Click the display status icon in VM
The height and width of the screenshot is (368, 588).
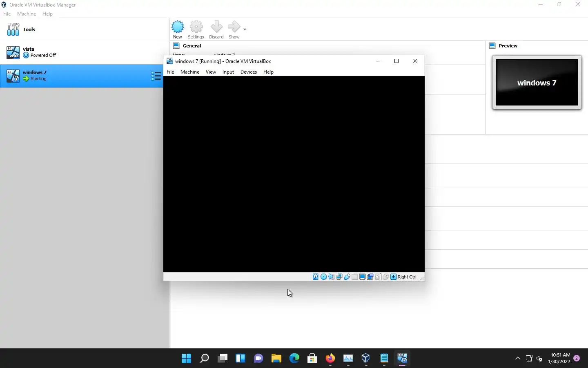coord(362,277)
